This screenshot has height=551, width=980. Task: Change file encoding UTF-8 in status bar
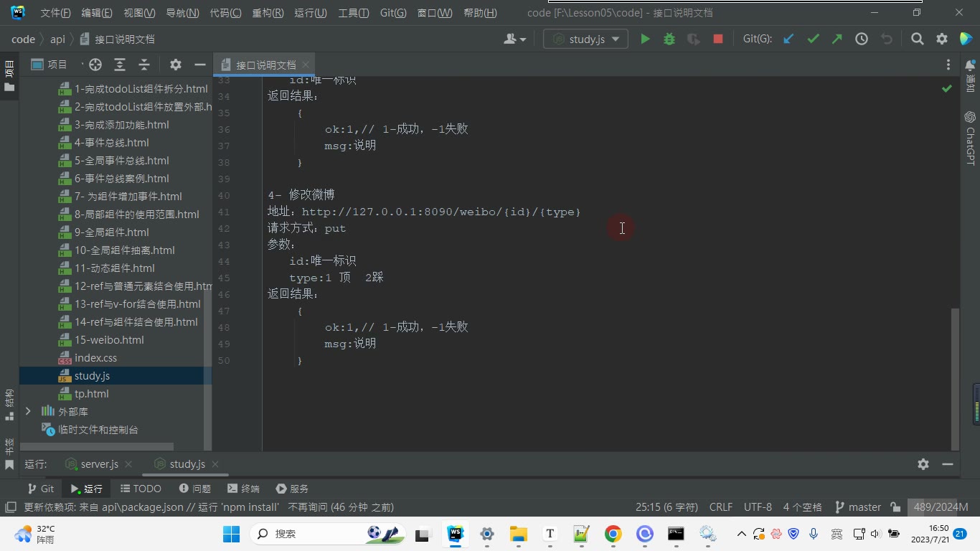758,507
